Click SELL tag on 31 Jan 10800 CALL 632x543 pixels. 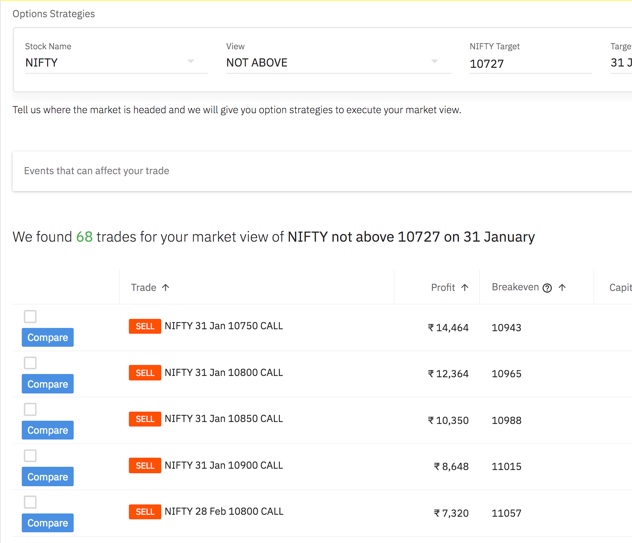(145, 372)
